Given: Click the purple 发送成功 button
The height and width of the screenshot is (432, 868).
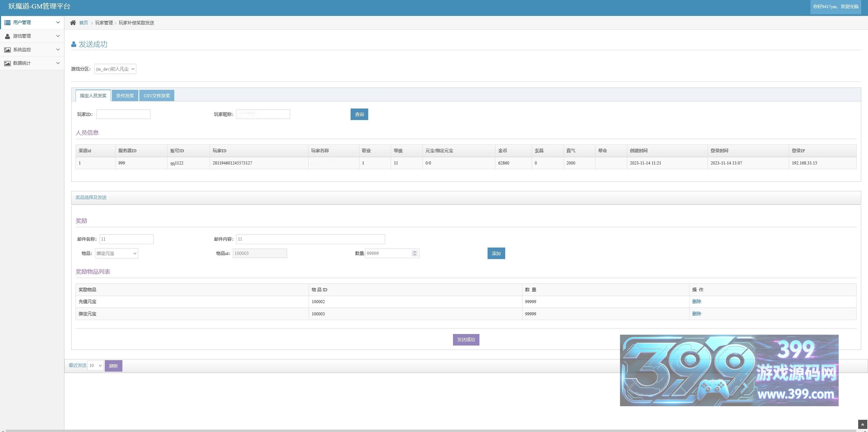Looking at the screenshot, I should pyautogui.click(x=466, y=340).
